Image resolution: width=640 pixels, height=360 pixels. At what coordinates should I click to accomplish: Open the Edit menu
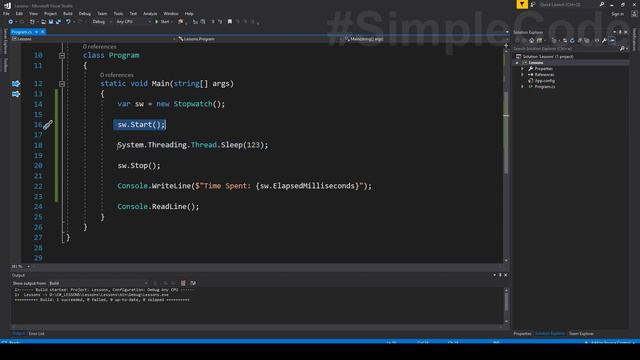19,13
